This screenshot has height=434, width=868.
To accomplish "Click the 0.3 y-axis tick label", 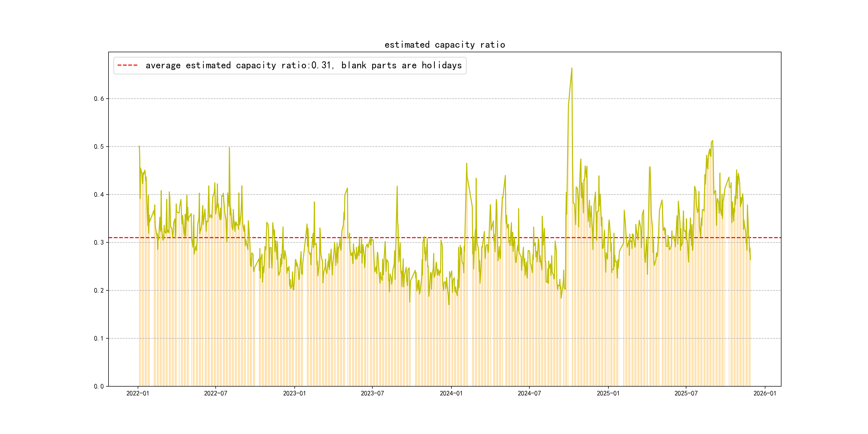I will coord(99,243).
